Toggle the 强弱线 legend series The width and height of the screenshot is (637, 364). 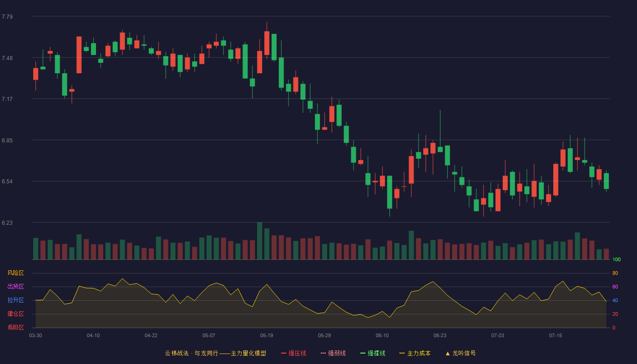click(333, 353)
